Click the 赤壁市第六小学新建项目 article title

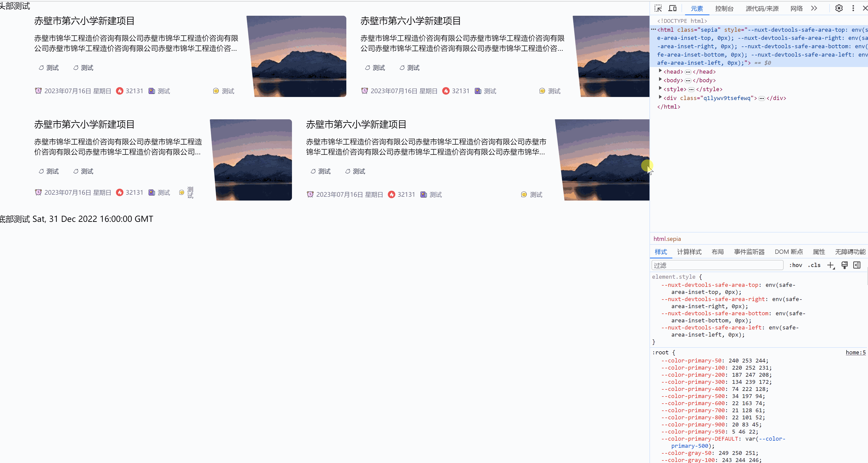[x=84, y=21]
